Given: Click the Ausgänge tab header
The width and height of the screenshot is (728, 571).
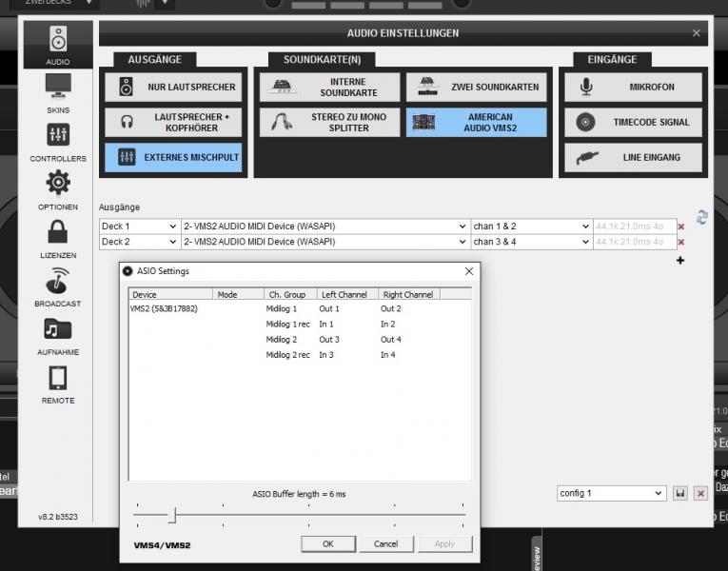Looking at the screenshot, I should [154, 59].
